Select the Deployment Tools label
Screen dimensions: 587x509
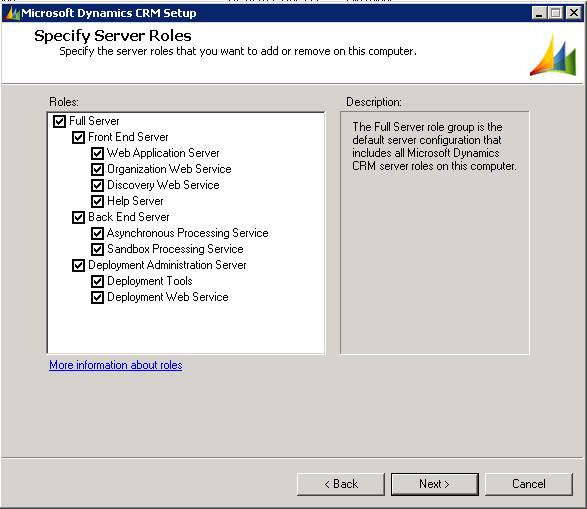pos(150,281)
